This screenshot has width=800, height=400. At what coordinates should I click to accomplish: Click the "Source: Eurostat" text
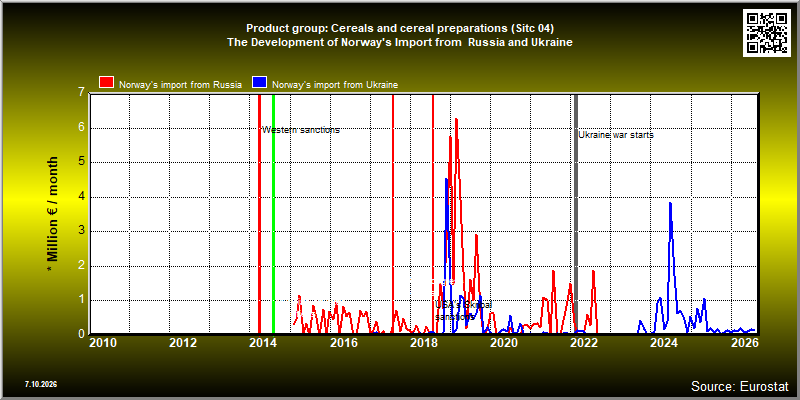(740, 386)
